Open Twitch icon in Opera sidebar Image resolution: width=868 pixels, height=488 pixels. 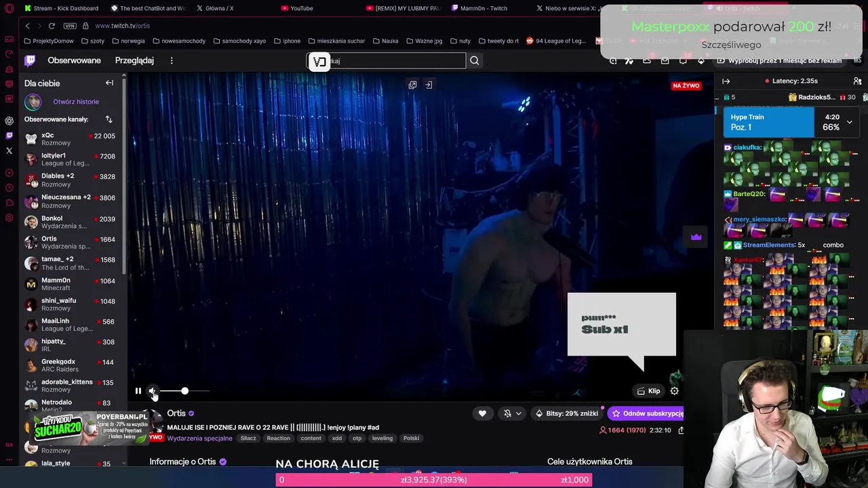pos(9,136)
